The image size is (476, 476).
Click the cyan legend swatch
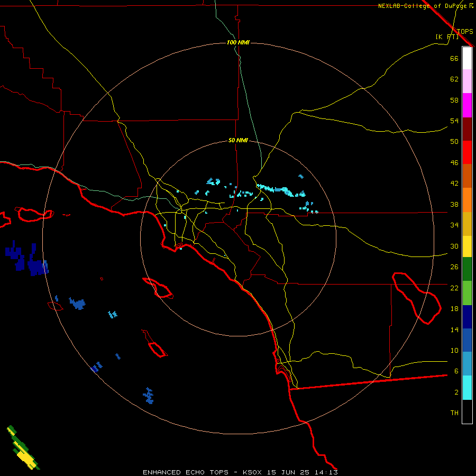[x=467, y=388]
